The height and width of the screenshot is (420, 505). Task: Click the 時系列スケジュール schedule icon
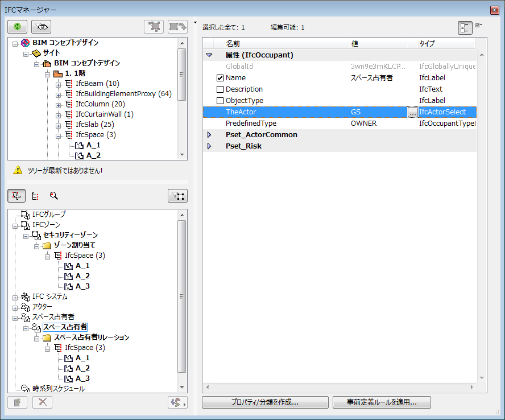click(26, 389)
